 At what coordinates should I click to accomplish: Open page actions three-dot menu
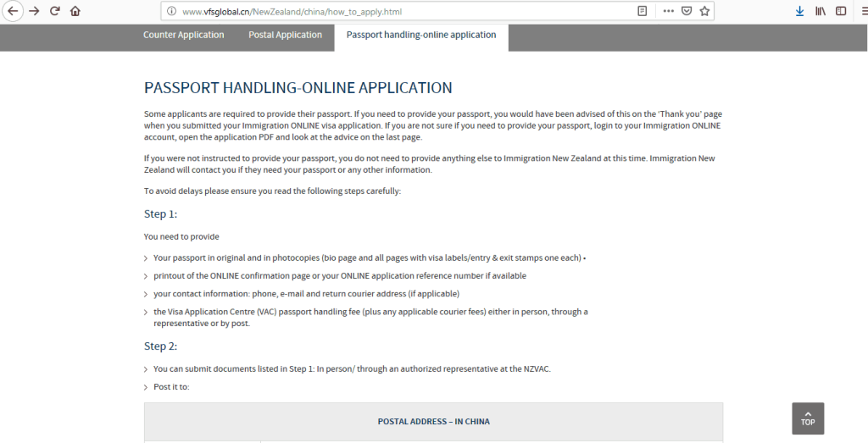pos(668,11)
